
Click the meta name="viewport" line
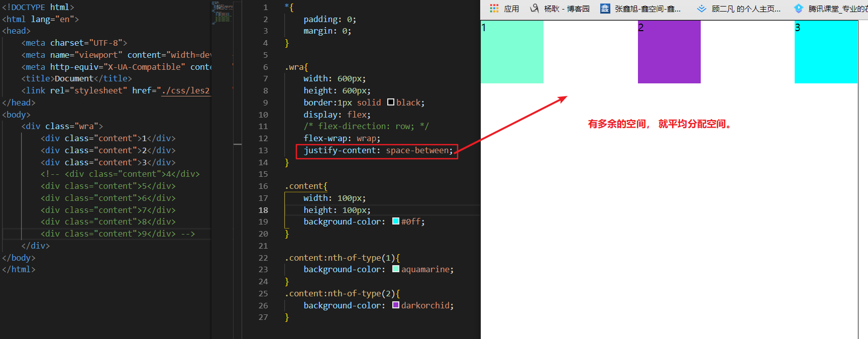point(116,55)
